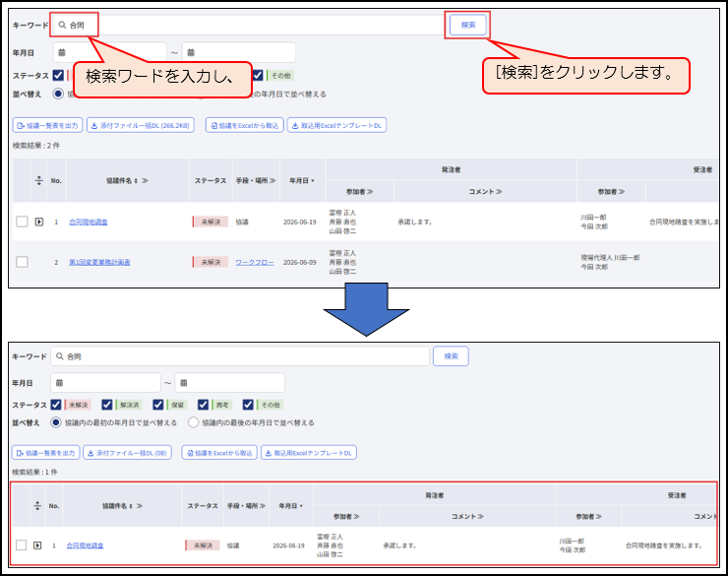This screenshot has width=728, height=576.
Task: Uncheck the 再考 status checkbox
Action: point(203,405)
